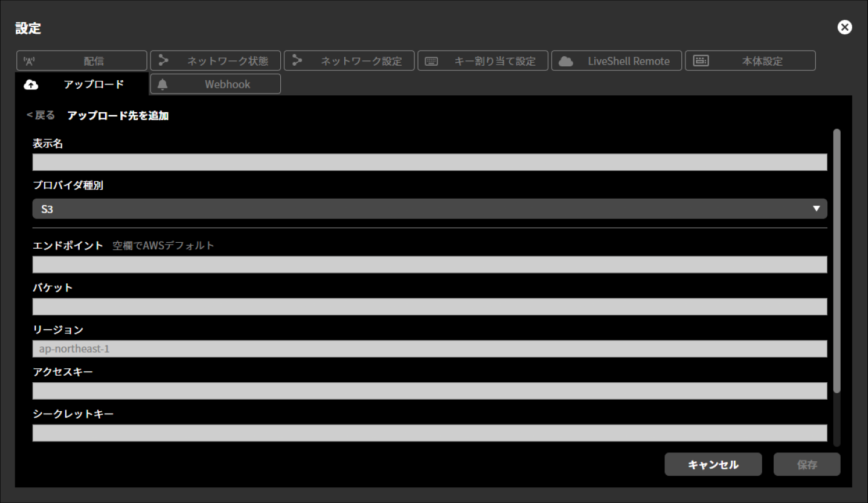
Task: Click the Webhook bell icon
Action: (x=163, y=85)
